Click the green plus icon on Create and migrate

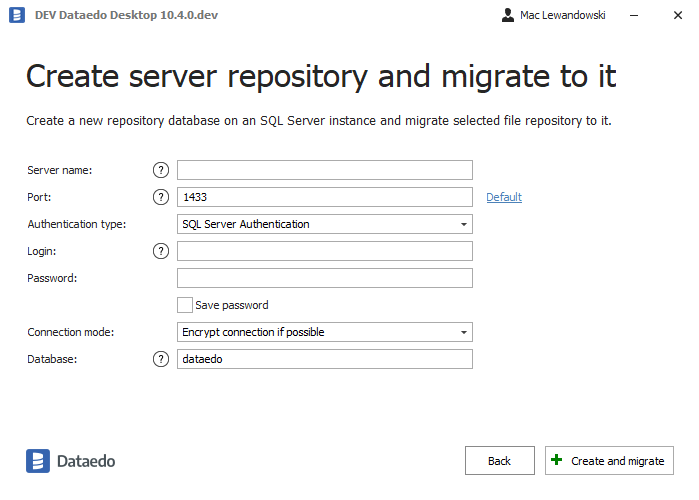coord(557,461)
